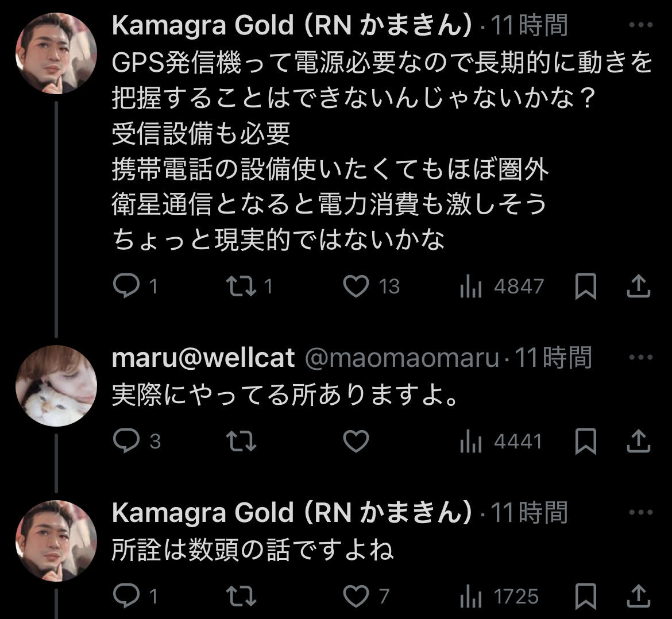Viewport: 672px width, 619px height.
Task: Open more options on maru@wellcat tweet
Action: click(640, 358)
